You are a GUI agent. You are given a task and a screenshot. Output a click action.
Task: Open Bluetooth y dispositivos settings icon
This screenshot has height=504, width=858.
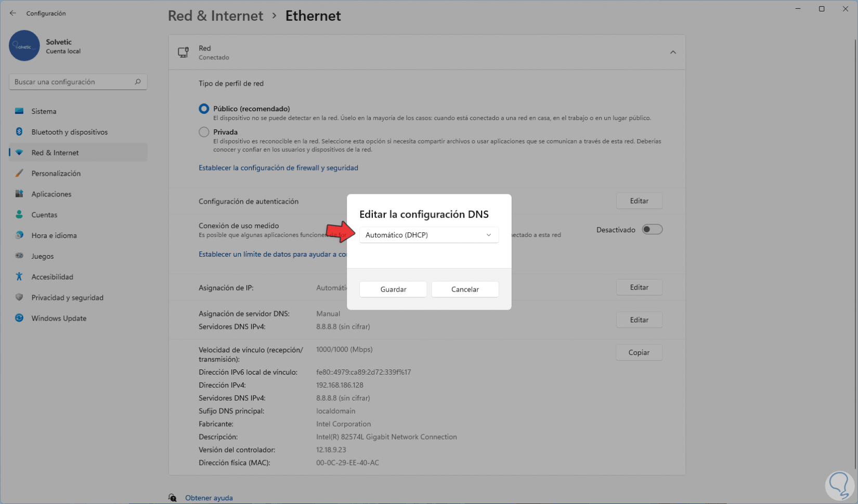(x=19, y=132)
